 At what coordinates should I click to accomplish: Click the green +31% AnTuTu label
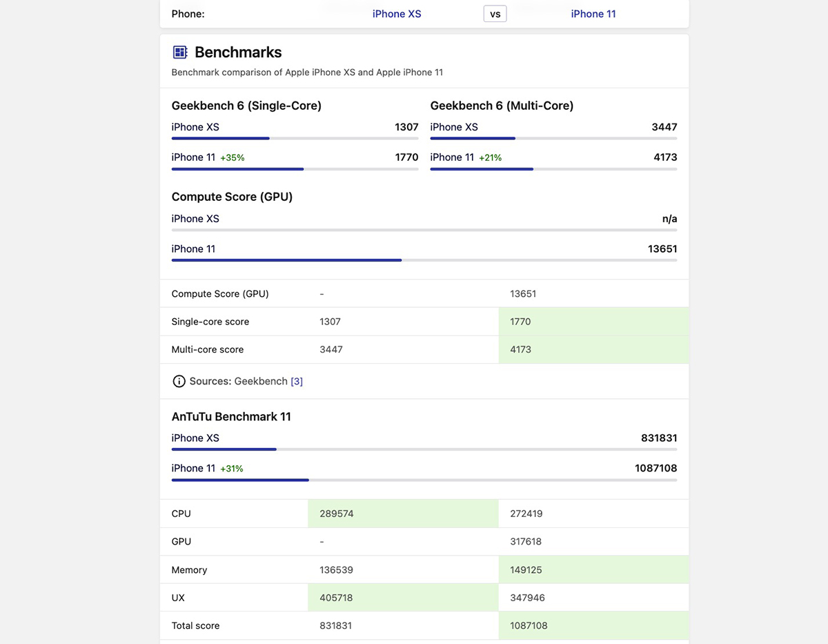pyautogui.click(x=232, y=469)
